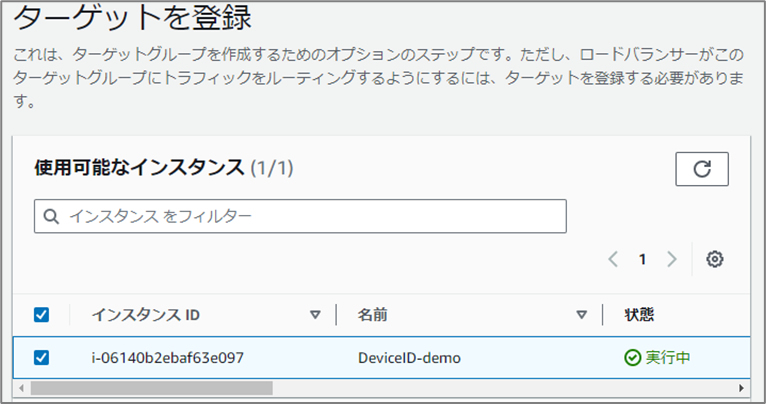766x404 pixels.
Task: Open table preferences with the gear icon
Action: click(714, 259)
